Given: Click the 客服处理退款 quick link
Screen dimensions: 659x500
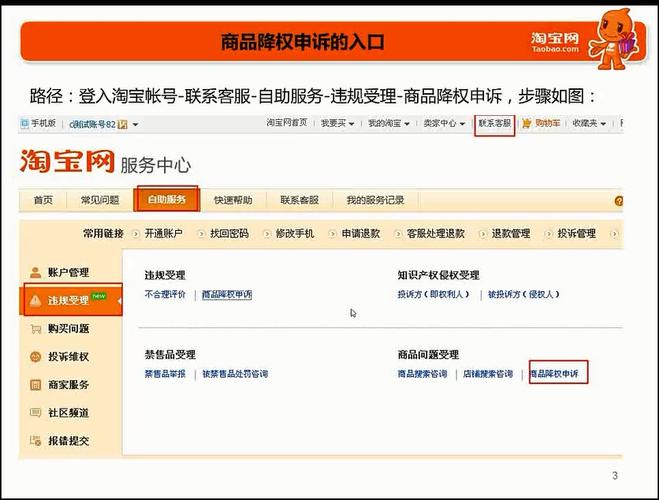Looking at the screenshot, I should click(436, 234).
